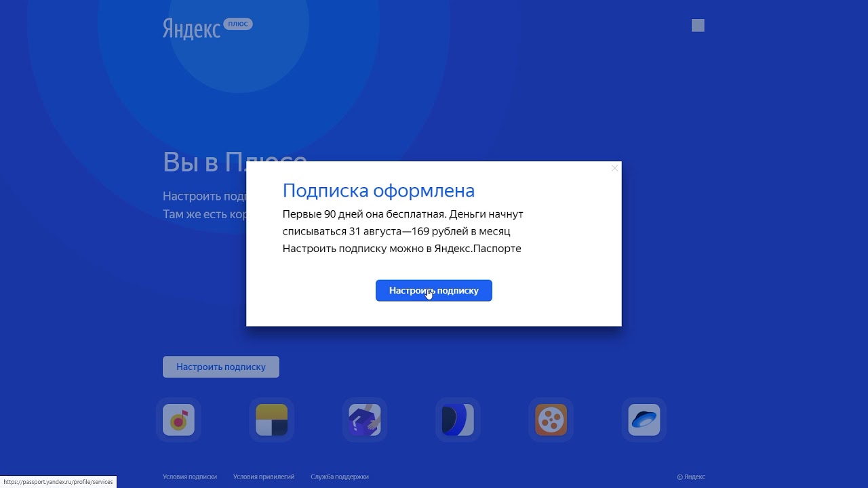
Task: Open the Условия подписки link
Action: click(x=190, y=477)
